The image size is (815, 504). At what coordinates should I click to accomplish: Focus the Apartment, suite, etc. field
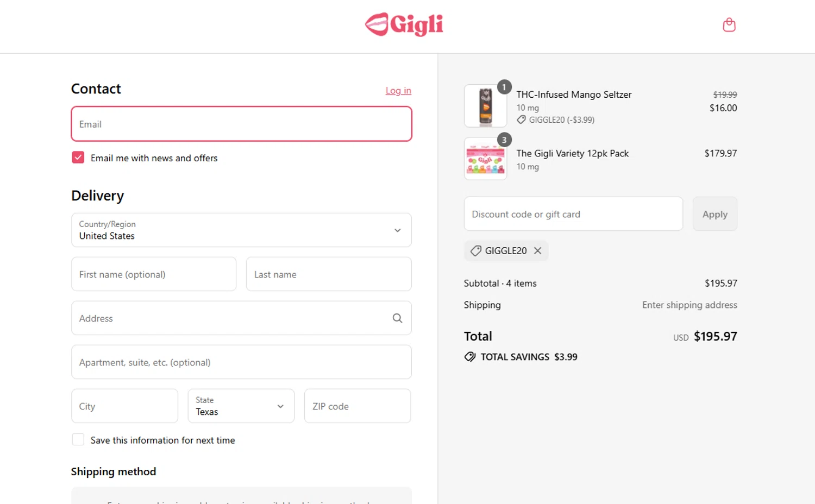(241, 362)
